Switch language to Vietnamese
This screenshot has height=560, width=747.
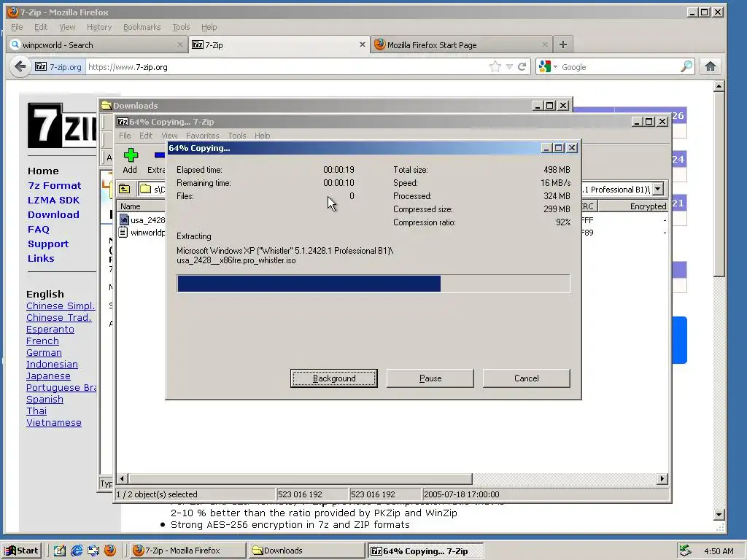coord(54,422)
